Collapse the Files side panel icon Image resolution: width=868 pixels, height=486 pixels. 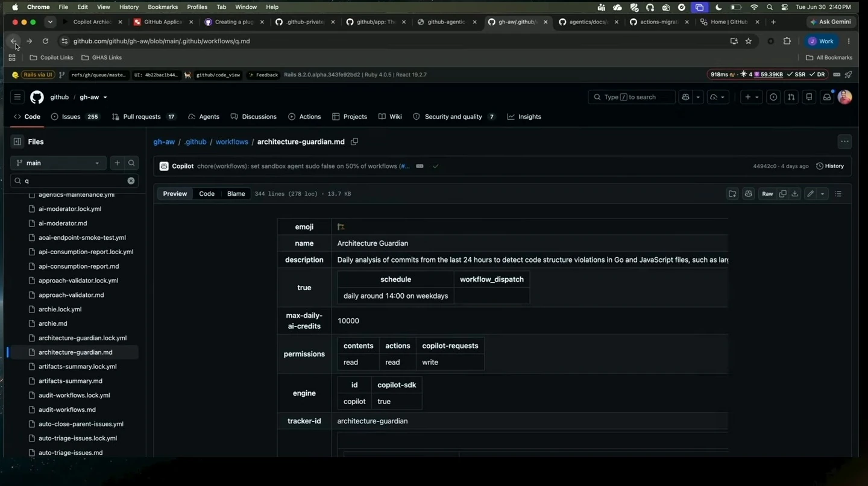pyautogui.click(x=17, y=142)
